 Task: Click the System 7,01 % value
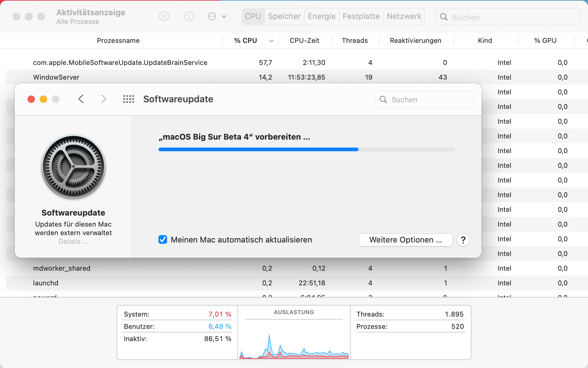click(220, 314)
